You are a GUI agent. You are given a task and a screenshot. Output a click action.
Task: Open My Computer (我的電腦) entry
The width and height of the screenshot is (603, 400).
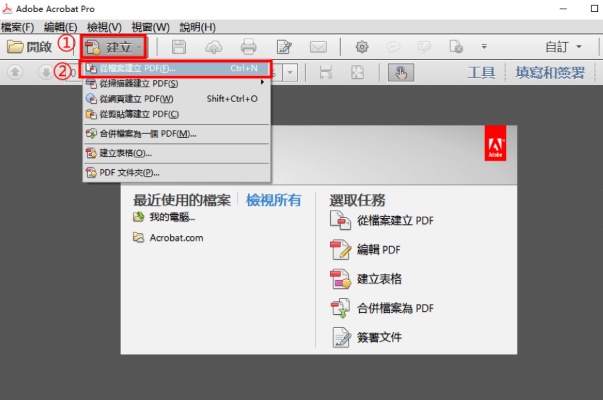(x=172, y=217)
